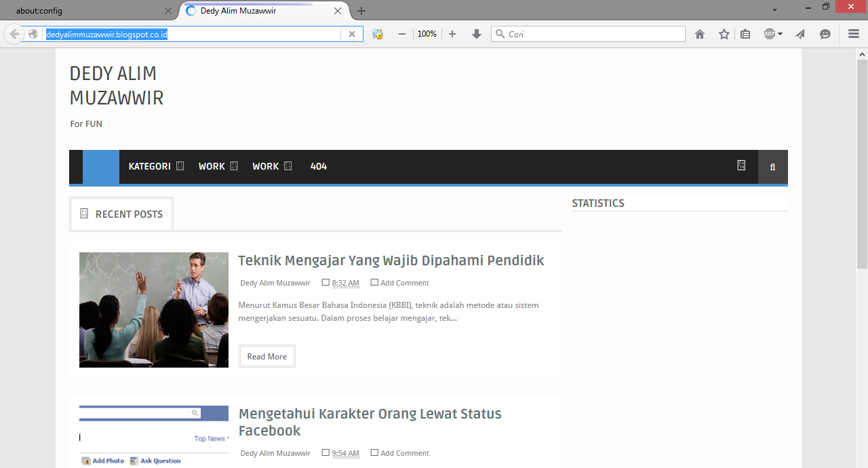
Task: Show the list all tabs dropdown arrow
Action: [x=775, y=11]
